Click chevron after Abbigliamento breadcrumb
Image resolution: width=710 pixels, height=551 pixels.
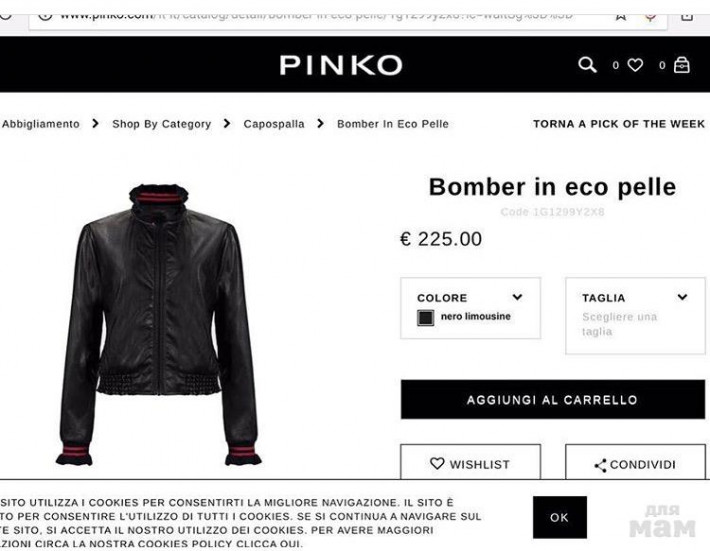click(95, 123)
